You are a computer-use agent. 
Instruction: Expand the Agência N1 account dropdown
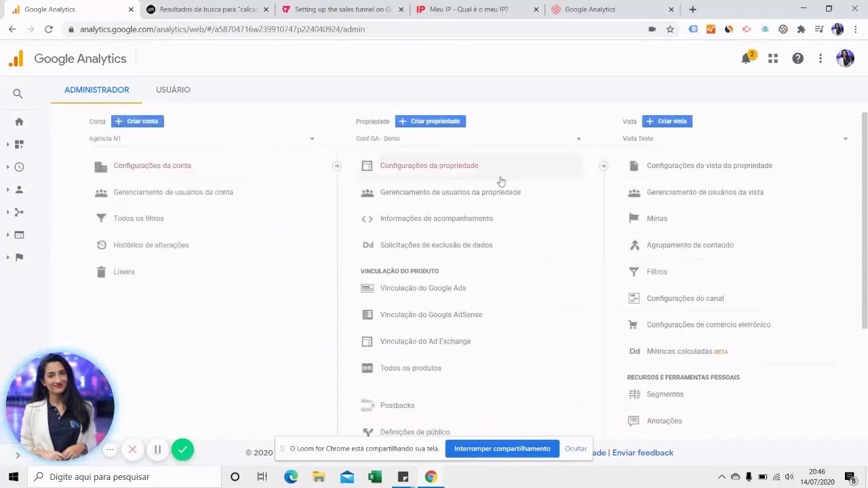tap(202, 138)
